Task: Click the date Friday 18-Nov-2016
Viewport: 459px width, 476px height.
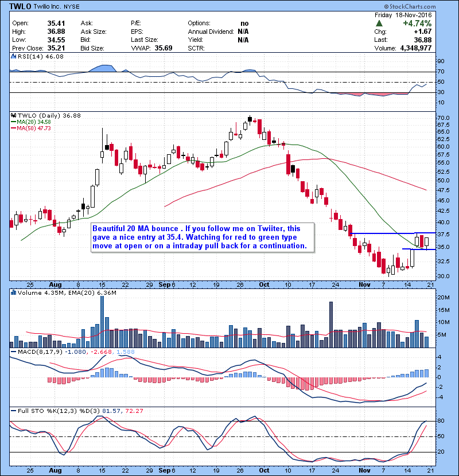Action: [403, 15]
